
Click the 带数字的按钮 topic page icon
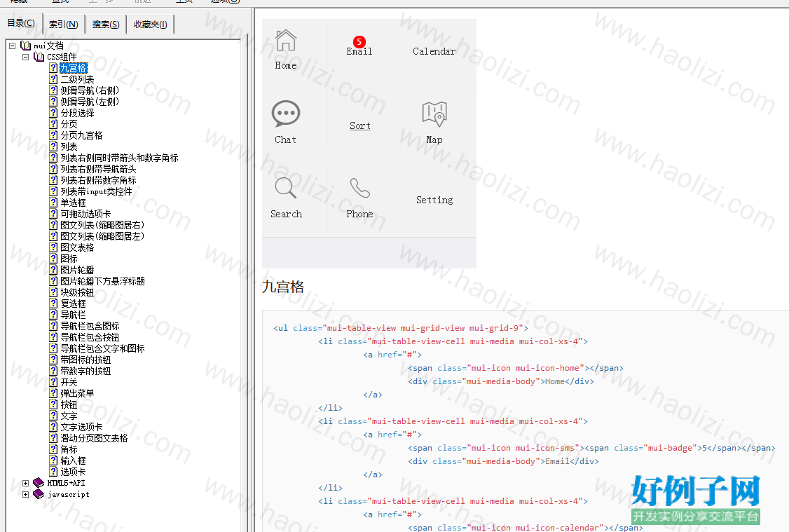click(53, 370)
